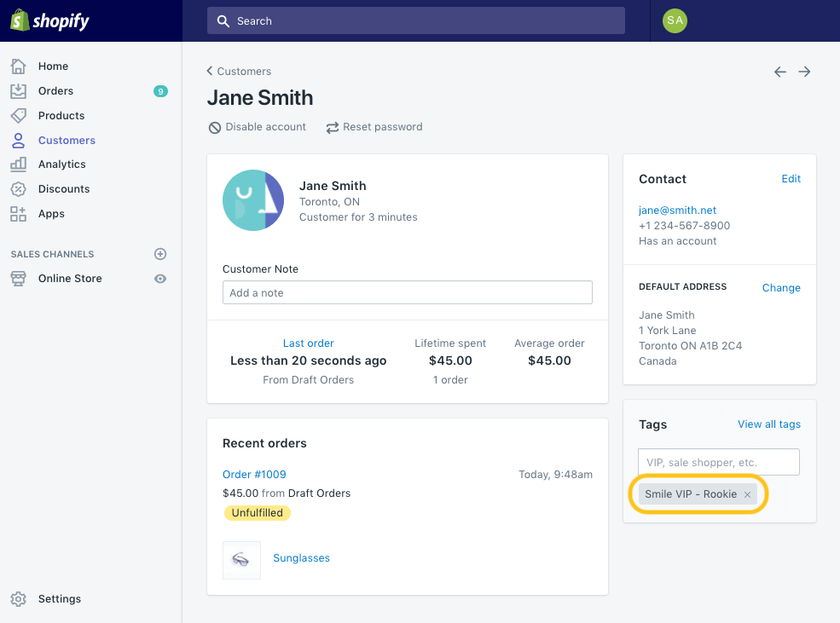Click the Average order $45.00 value

point(550,361)
